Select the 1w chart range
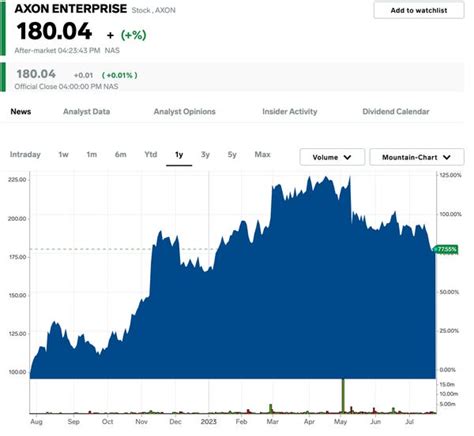 pos(63,155)
